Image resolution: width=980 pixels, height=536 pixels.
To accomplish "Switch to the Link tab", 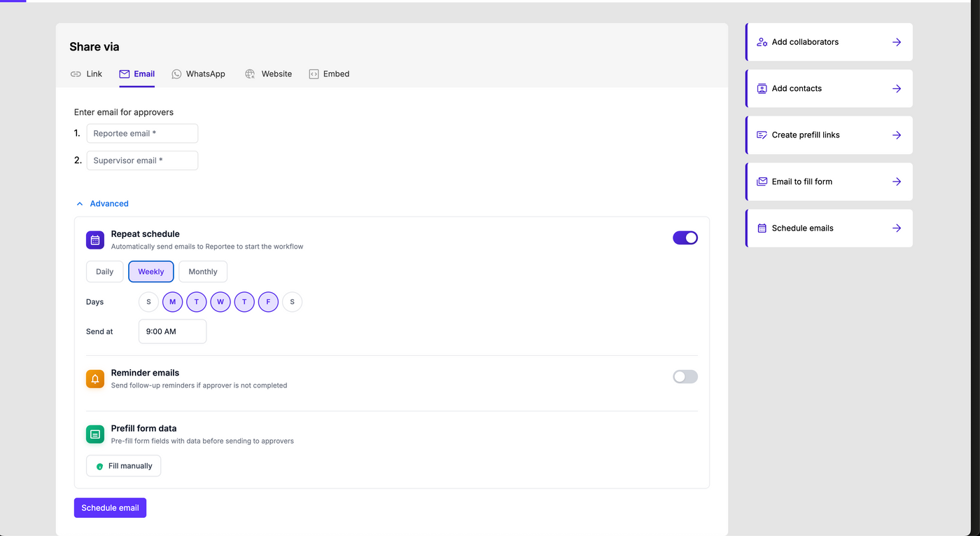I will click(86, 74).
